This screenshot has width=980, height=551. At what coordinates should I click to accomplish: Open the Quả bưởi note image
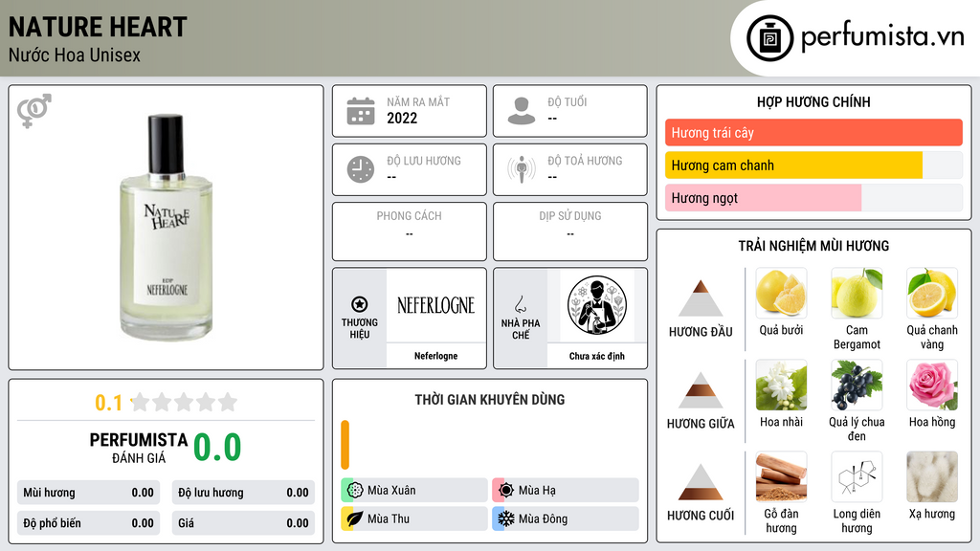[781, 293]
